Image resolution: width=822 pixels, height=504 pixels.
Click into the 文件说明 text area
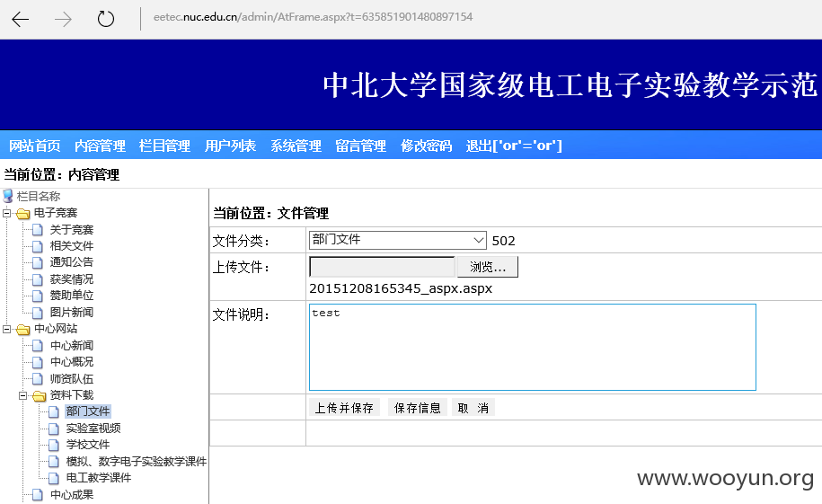click(533, 347)
